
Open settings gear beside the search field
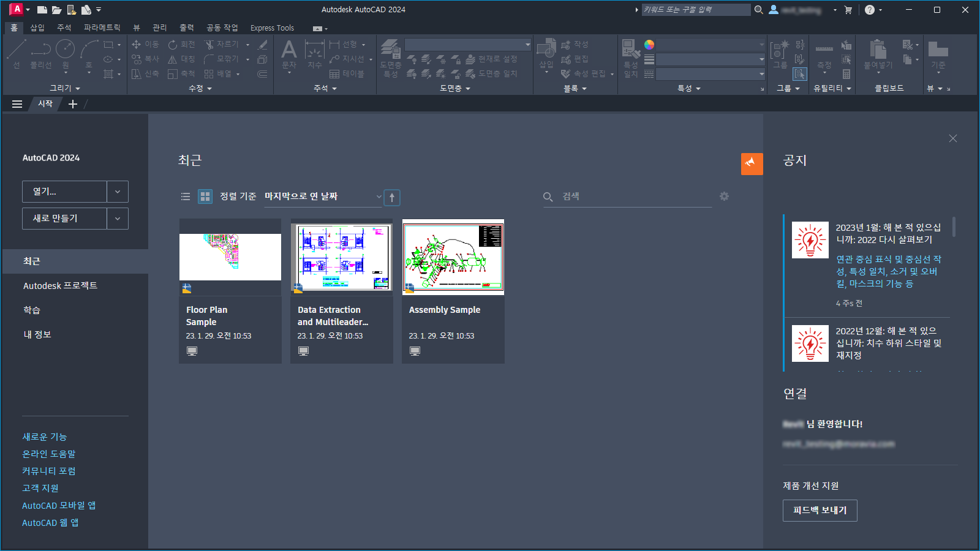click(725, 197)
